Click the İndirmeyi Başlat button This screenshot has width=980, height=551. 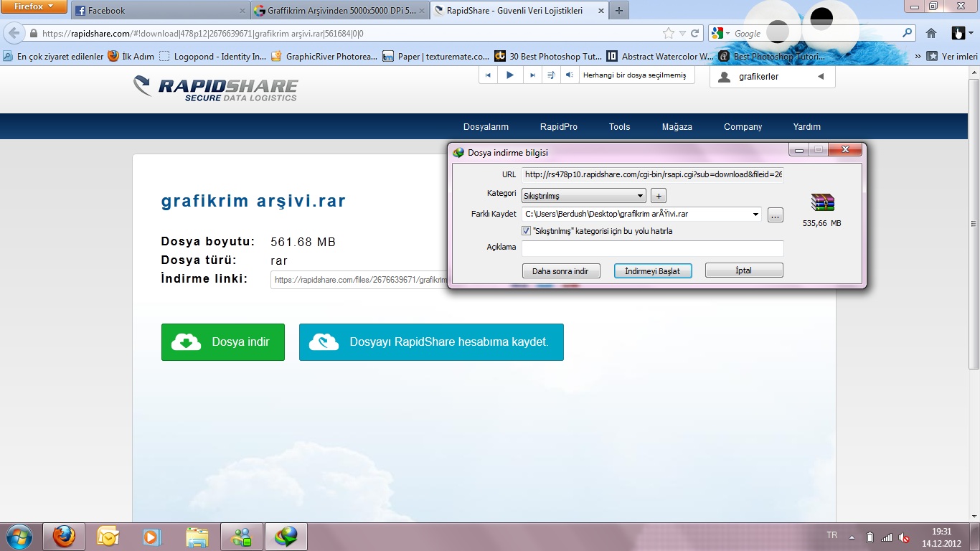pyautogui.click(x=653, y=271)
